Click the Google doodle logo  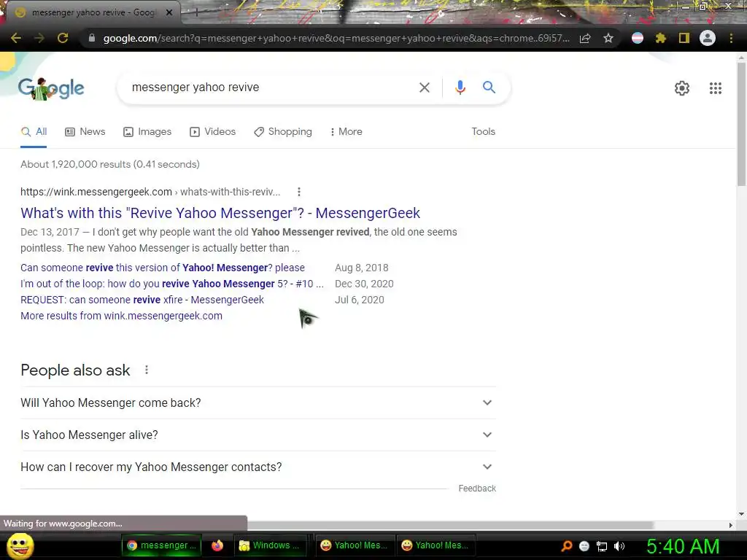click(x=51, y=88)
